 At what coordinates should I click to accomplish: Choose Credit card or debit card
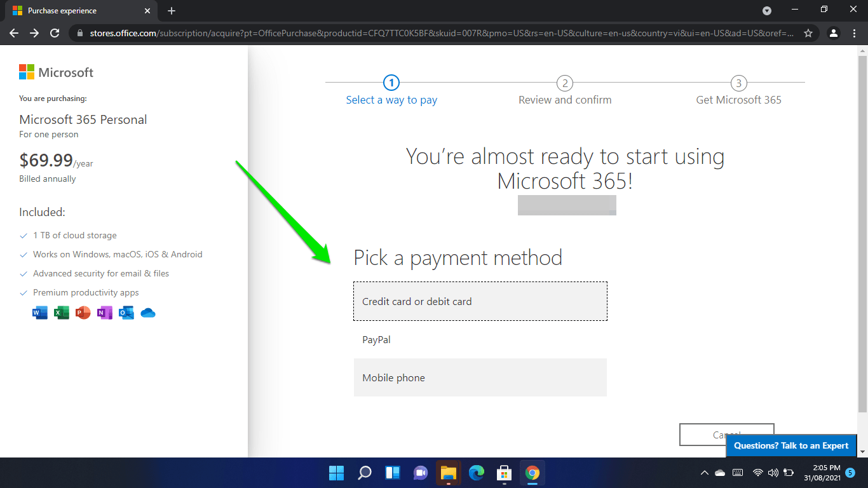480,301
